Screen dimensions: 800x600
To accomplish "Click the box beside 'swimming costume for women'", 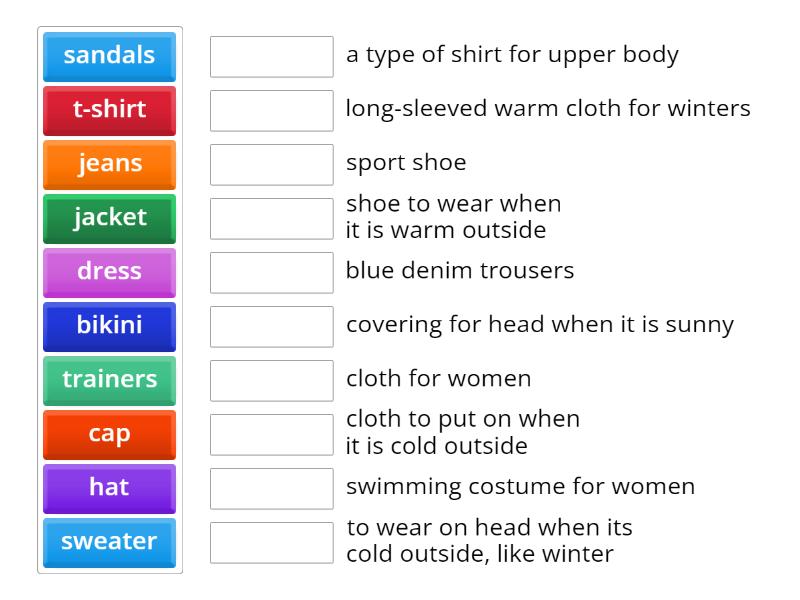I will (x=272, y=487).
